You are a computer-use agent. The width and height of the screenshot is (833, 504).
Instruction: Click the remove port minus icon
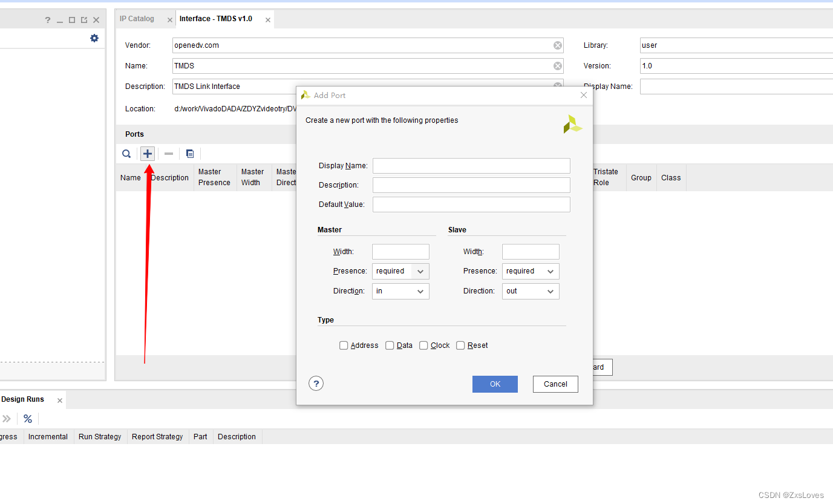(169, 154)
